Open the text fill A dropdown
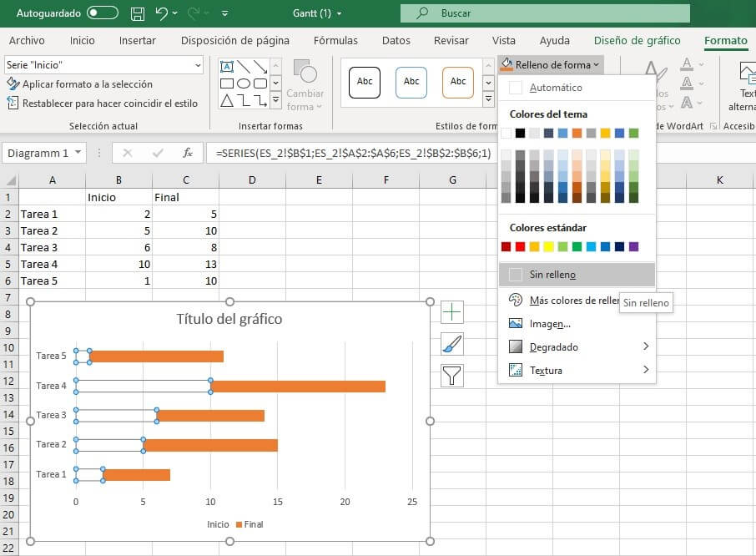 [x=701, y=64]
